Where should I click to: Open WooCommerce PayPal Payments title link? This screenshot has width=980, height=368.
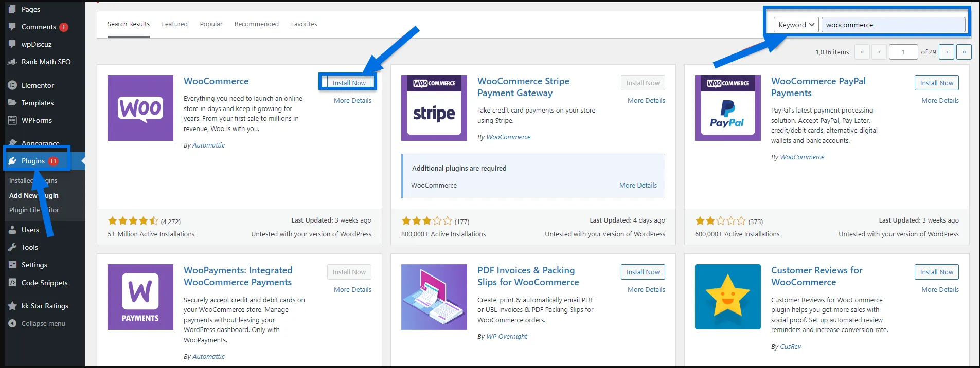818,87
